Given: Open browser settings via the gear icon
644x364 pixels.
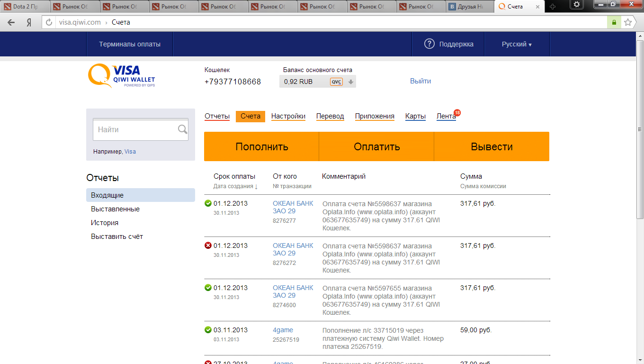Looking at the screenshot, I should [576, 4].
